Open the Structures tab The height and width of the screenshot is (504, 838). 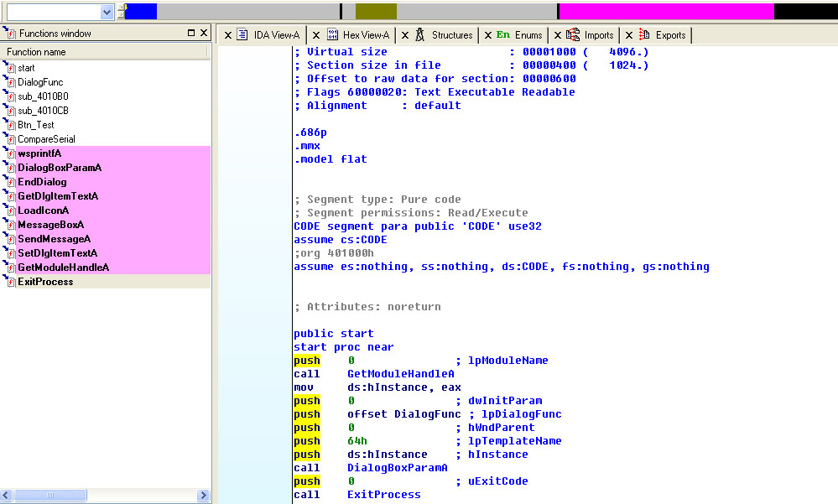coord(452,35)
